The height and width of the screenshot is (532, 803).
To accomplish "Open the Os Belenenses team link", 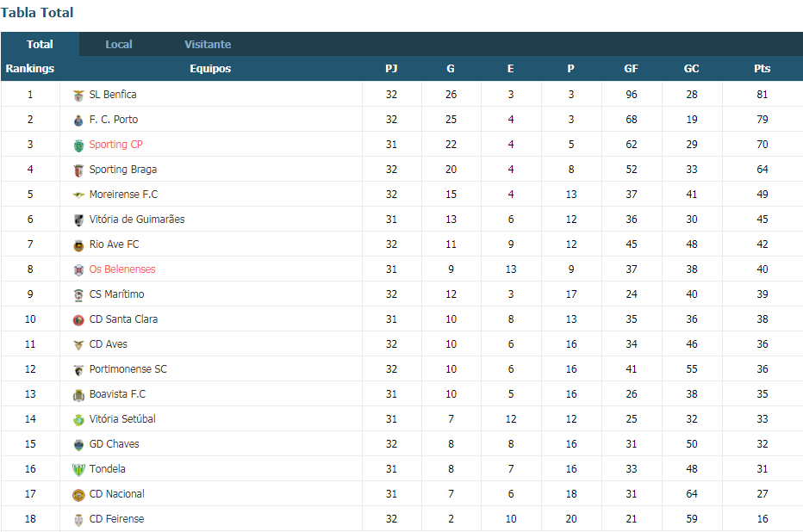I will pos(122,269).
